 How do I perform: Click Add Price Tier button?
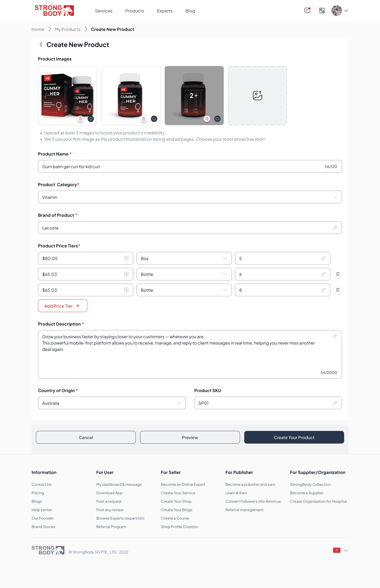[x=63, y=306]
